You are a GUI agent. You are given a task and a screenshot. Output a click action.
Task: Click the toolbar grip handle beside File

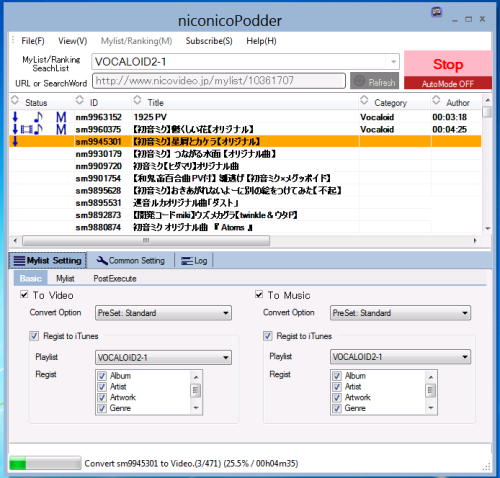click(13, 40)
